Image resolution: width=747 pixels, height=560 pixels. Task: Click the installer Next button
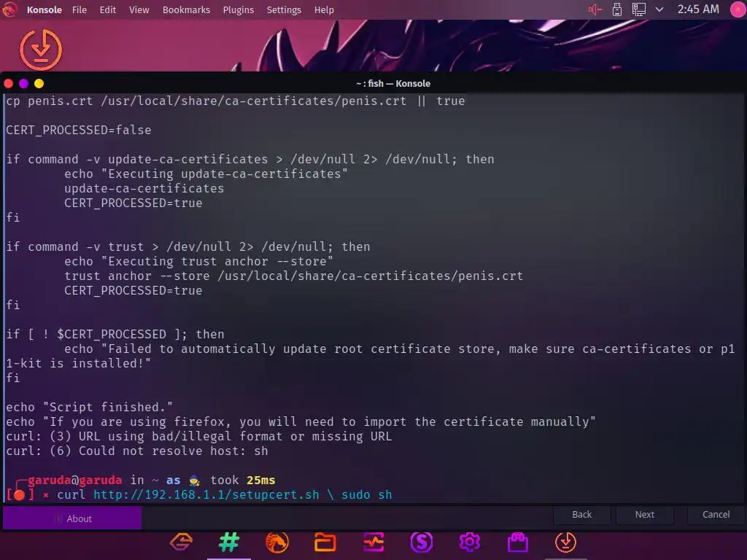(x=645, y=515)
